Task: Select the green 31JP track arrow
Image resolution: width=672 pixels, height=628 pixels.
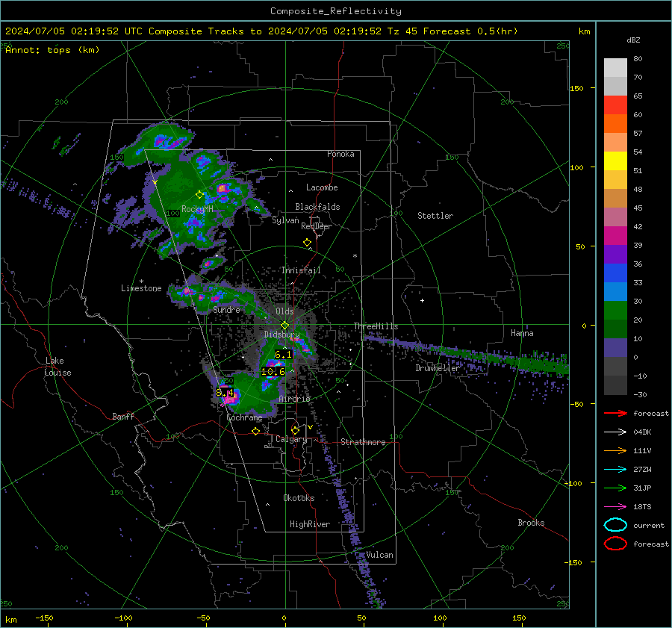Action: coord(615,488)
